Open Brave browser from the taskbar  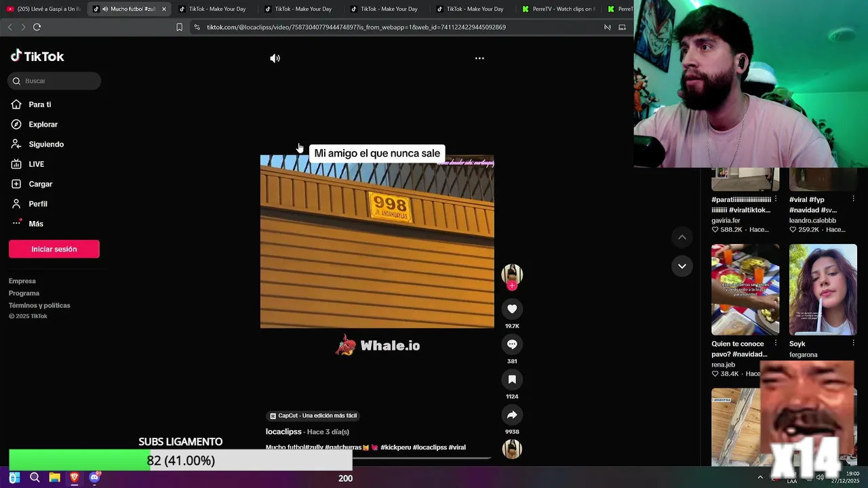pyautogui.click(x=75, y=478)
